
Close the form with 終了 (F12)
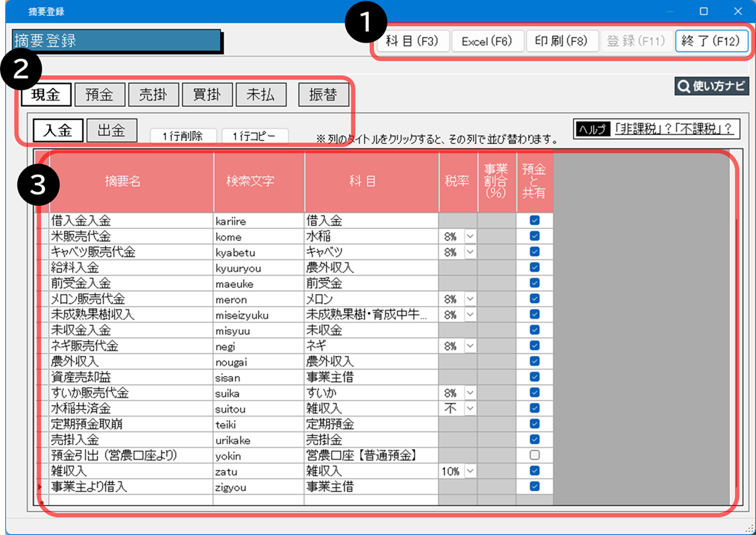coord(711,41)
